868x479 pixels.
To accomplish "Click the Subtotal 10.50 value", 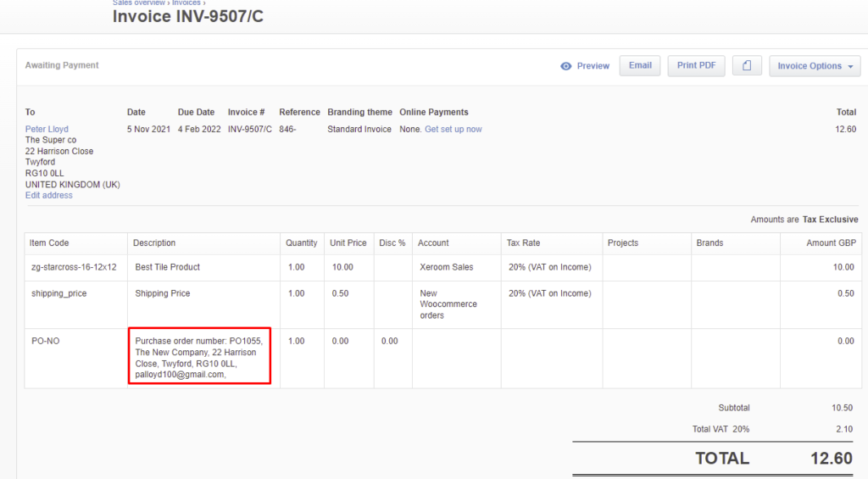I will [x=842, y=408].
